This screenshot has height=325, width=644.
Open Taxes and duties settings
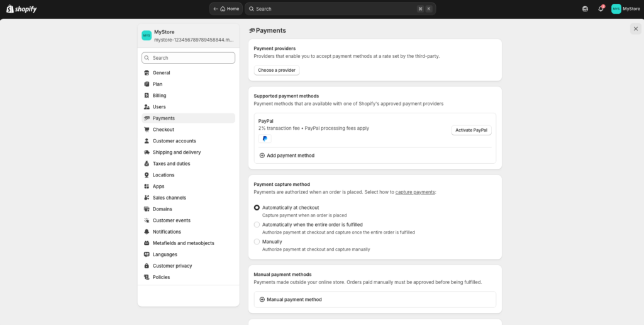[x=189, y=164]
